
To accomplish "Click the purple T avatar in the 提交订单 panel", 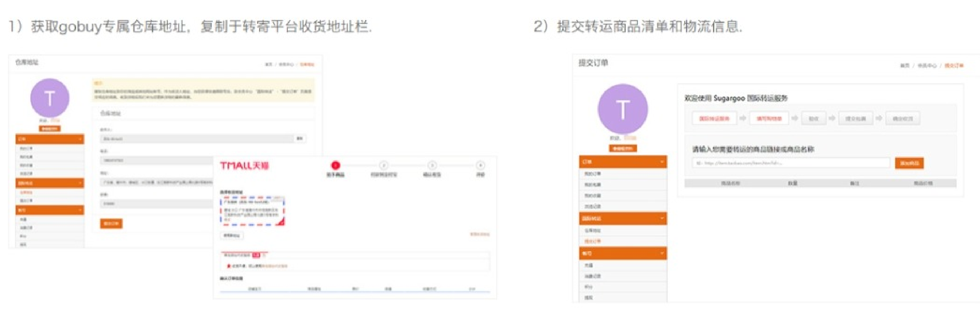I will (x=622, y=109).
